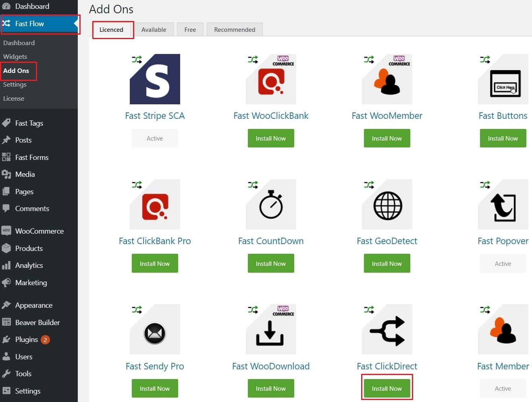The width and height of the screenshot is (532, 402).
Task: Click the Analytics bar chart icon
Action: 6,265
